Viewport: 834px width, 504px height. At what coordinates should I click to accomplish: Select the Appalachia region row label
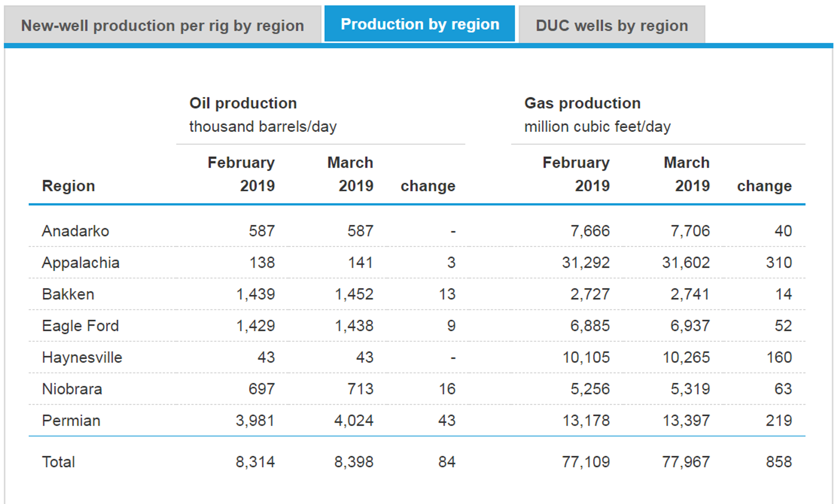[x=81, y=263]
